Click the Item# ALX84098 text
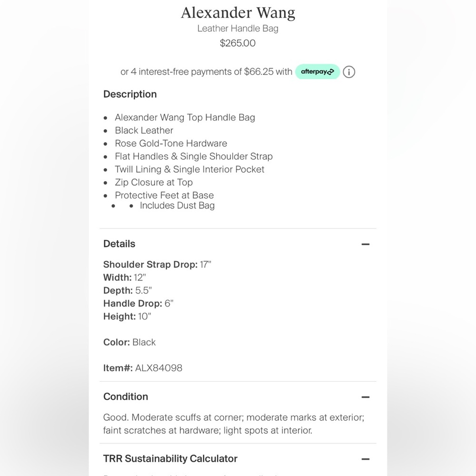The image size is (476, 476). pyautogui.click(x=143, y=368)
